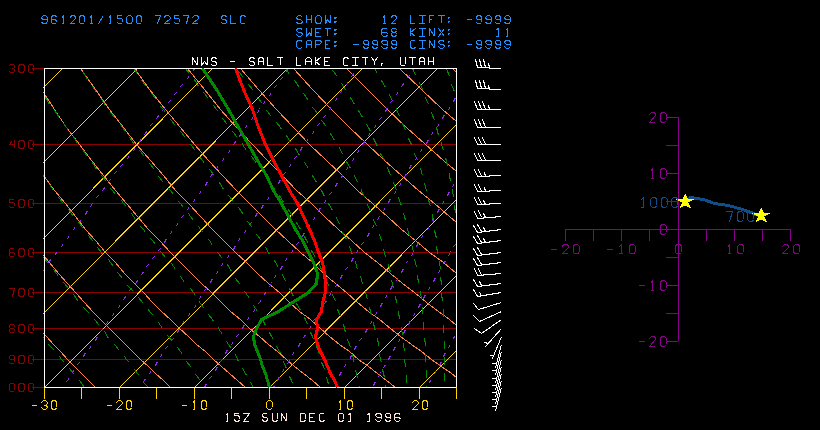The width and height of the screenshot is (820, 430).
Task: Click the -9999 value next to CINS:
Action: (x=488, y=44)
